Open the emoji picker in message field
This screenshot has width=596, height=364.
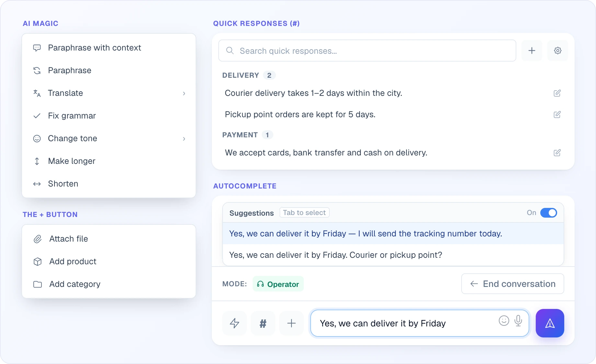(x=504, y=321)
